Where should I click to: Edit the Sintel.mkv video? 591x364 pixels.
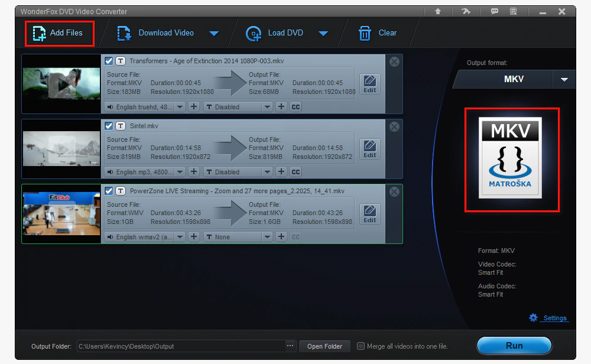[370, 149]
